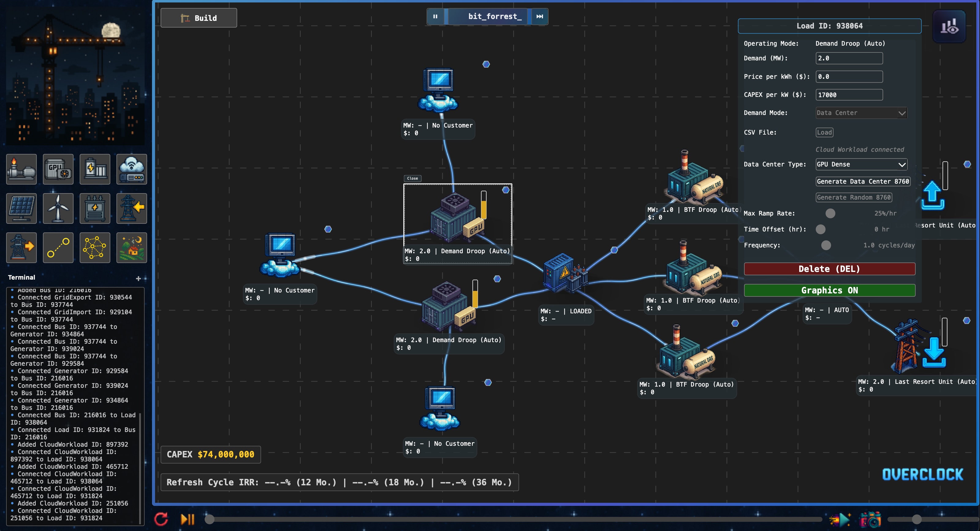Select the gas generator tool
Screen dimensions: 980x531
pyautogui.click(x=21, y=169)
